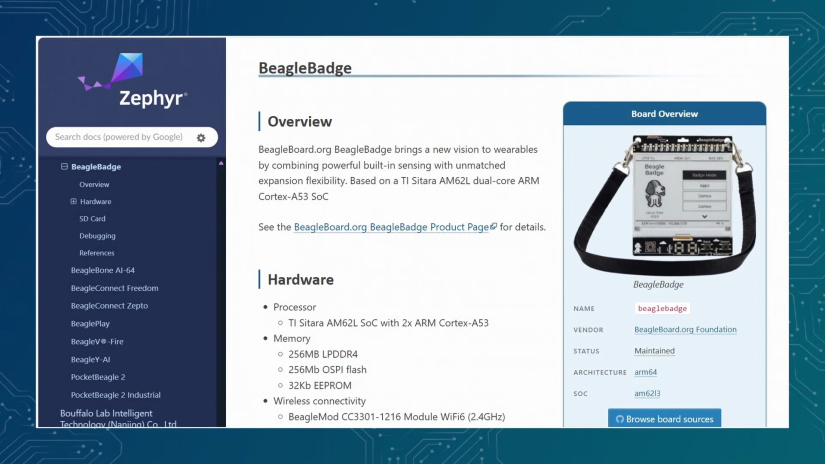Image resolution: width=825 pixels, height=464 pixels.
Task: Click the Browse board sources button
Action: [665, 418]
